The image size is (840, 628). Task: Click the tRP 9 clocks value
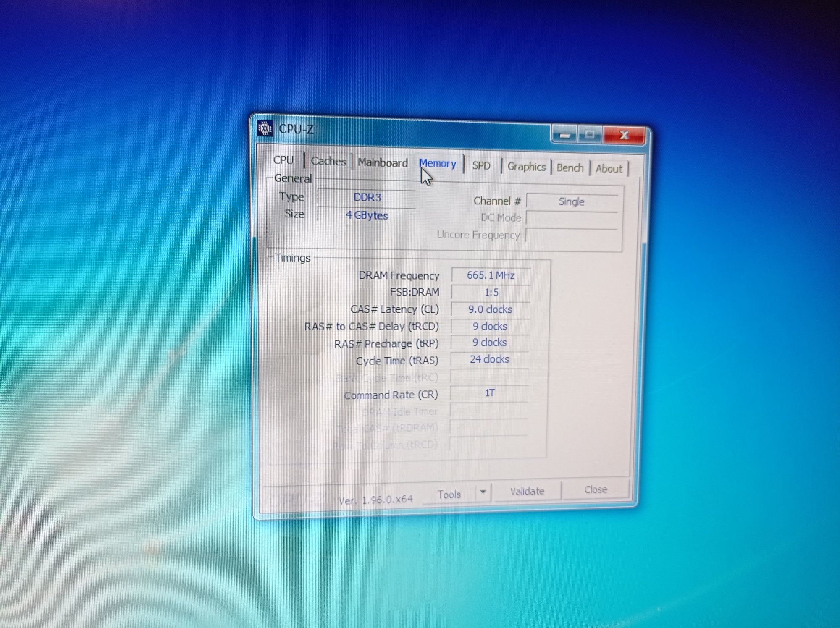point(489,343)
